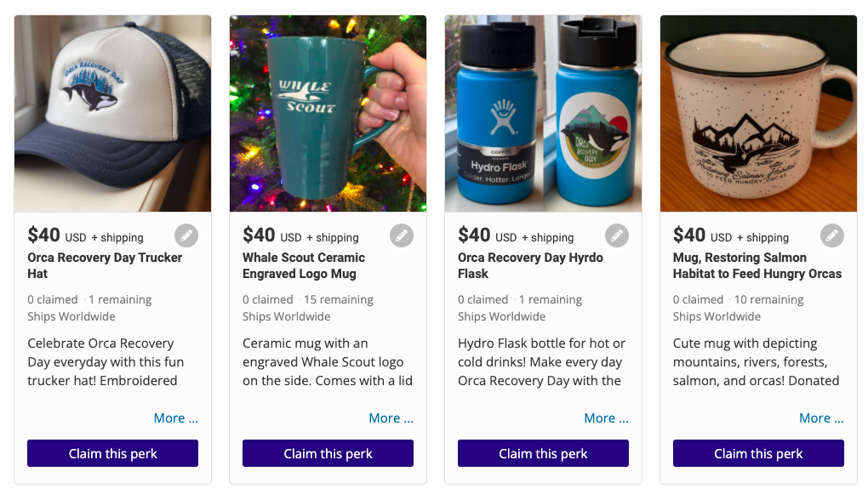View the speckled camp mug photo
This screenshot has width=868, height=494.
[x=758, y=113]
